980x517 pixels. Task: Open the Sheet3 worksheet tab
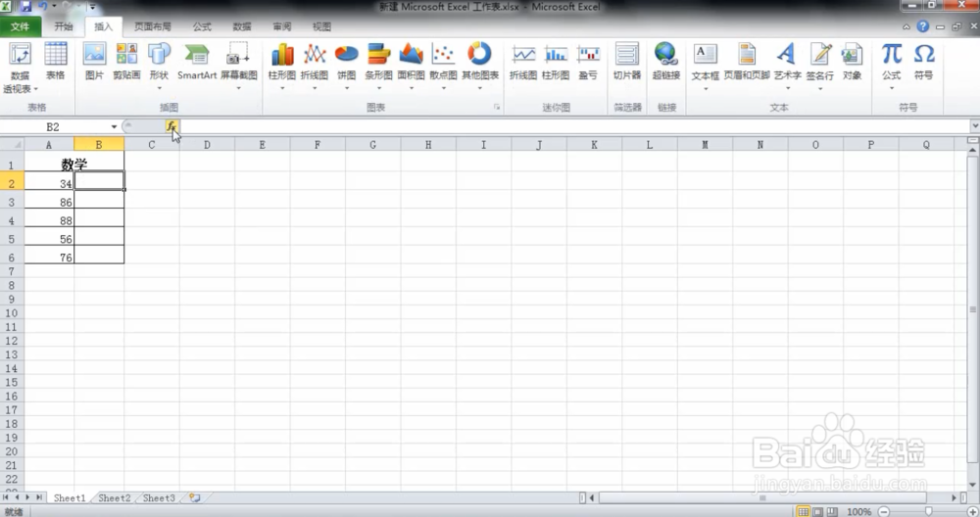tap(159, 497)
